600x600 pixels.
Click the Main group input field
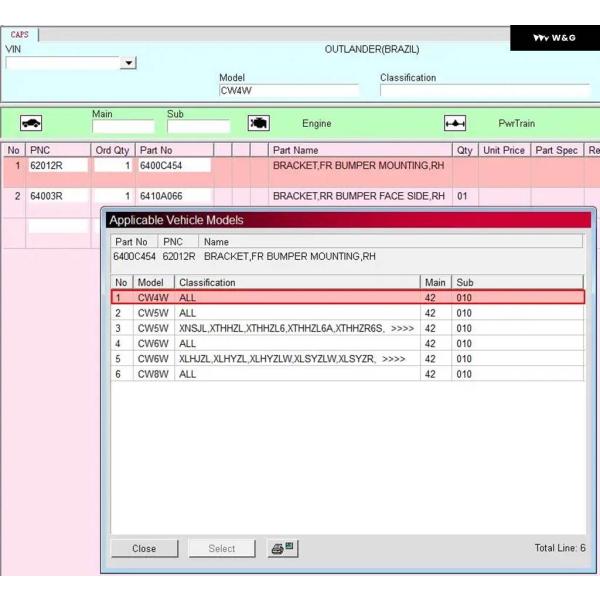(x=122, y=127)
